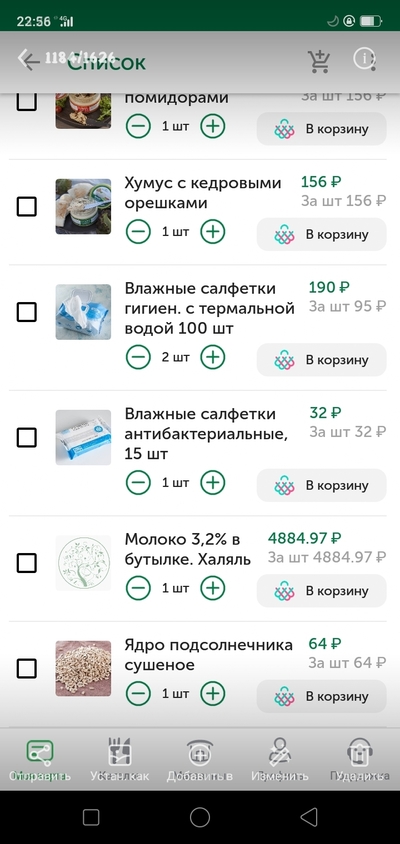This screenshot has height=844, width=400.
Task: Decrease quantity of Влажные салфетки гигиен.
Action: point(138,357)
